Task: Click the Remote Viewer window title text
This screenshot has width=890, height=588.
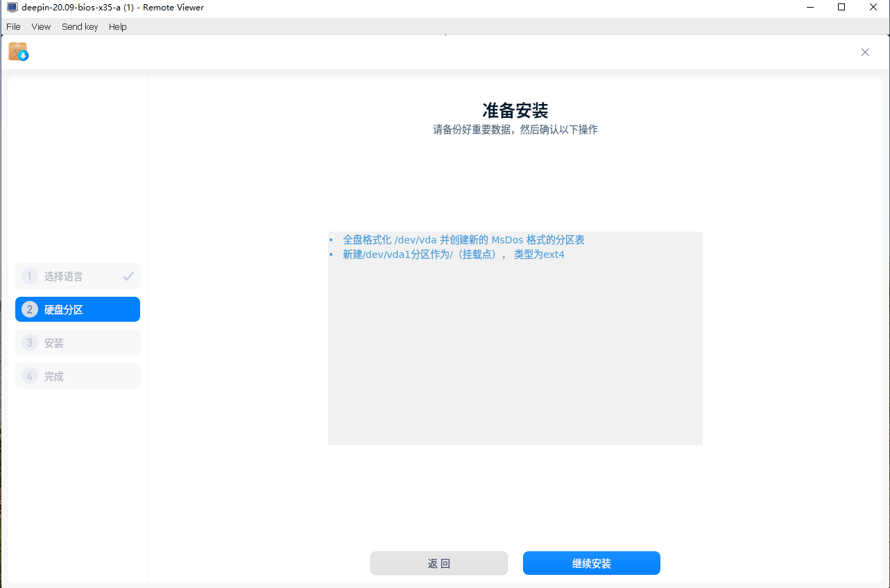Action: 113,7
